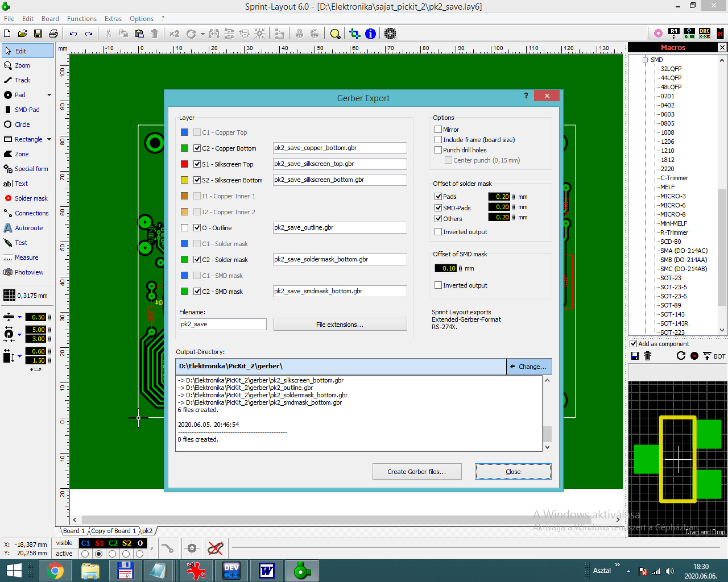Open the Extras menu
Screen dimensions: 728x582
click(113, 19)
